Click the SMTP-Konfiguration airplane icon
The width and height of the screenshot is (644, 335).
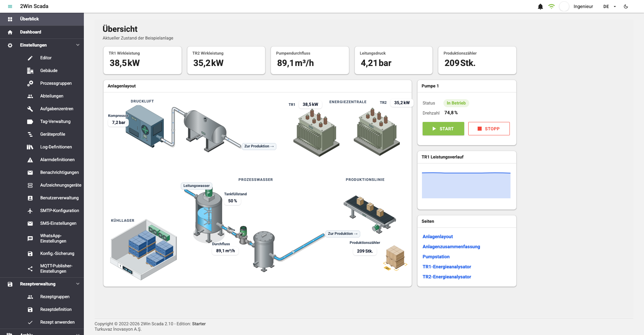[30, 211]
